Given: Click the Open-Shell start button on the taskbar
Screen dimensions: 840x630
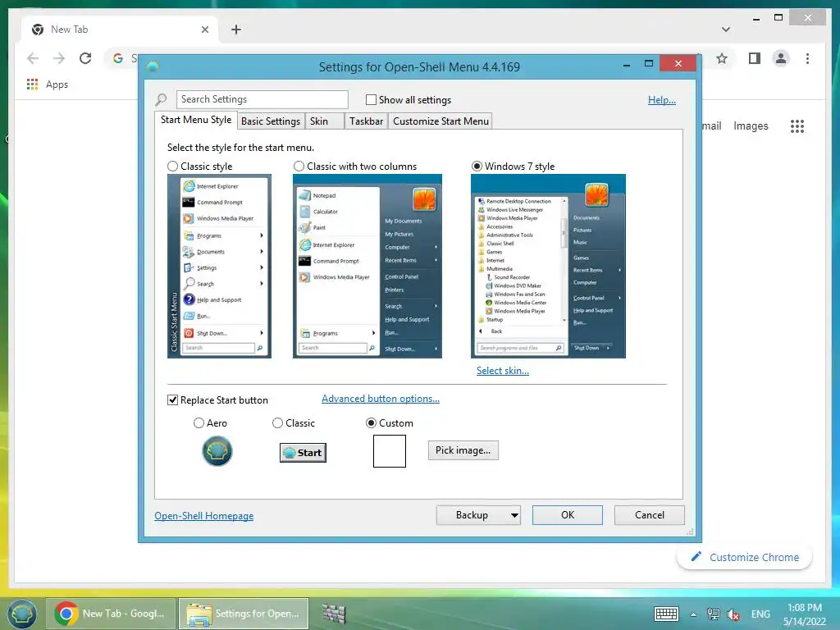Looking at the screenshot, I should coord(21,614).
